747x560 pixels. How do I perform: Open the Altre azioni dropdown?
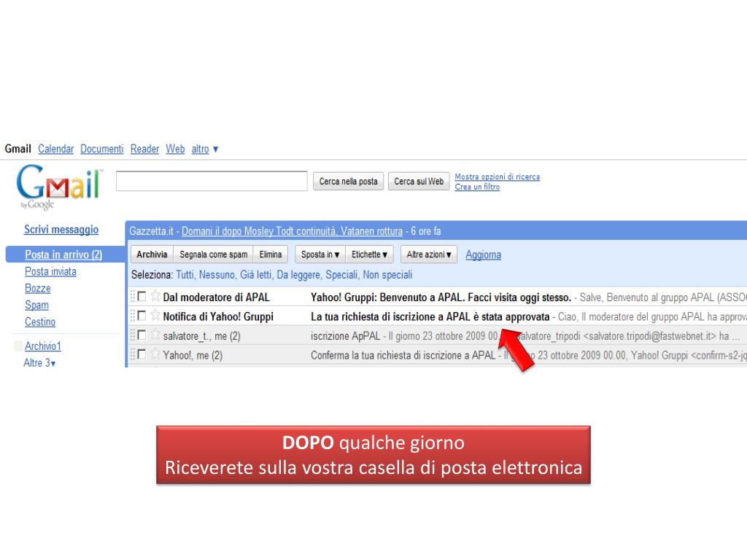click(429, 254)
